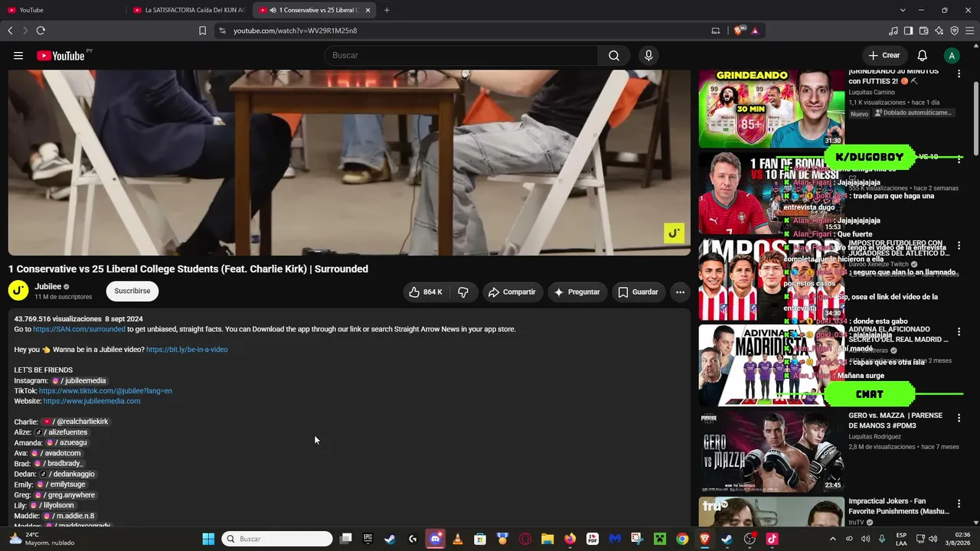Screen dimensions: 980x551
Task: Open the Jubilee channel name
Action: click(47, 286)
